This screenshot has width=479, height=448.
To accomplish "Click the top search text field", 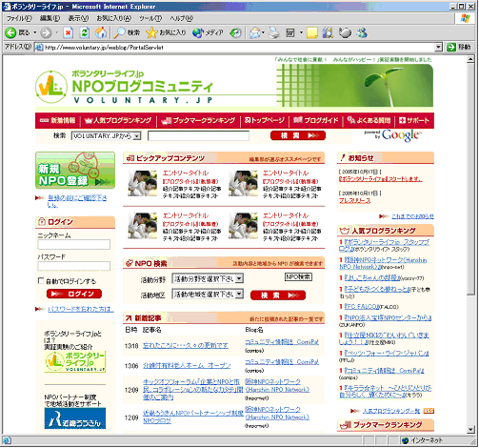I will tap(198, 136).
